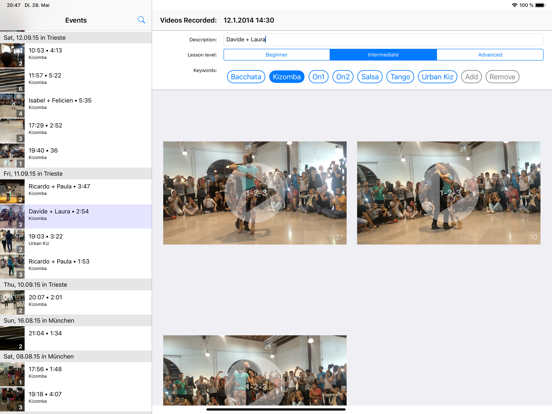Select Advanced lesson level
The width and height of the screenshot is (552, 414).
490,55
